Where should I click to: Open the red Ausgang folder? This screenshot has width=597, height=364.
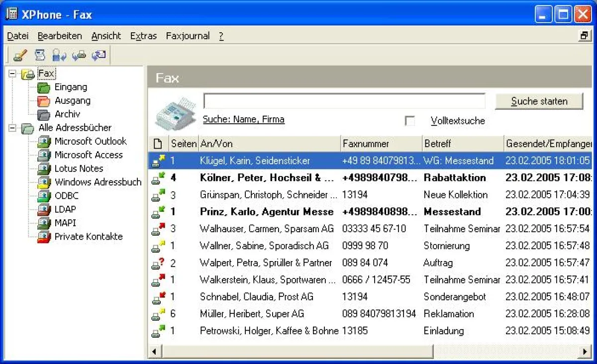pyautogui.click(x=72, y=101)
